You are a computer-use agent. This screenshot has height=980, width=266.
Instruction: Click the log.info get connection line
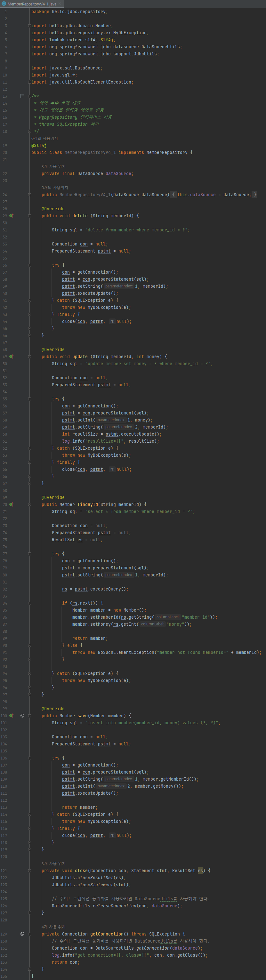tap(130, 955)
